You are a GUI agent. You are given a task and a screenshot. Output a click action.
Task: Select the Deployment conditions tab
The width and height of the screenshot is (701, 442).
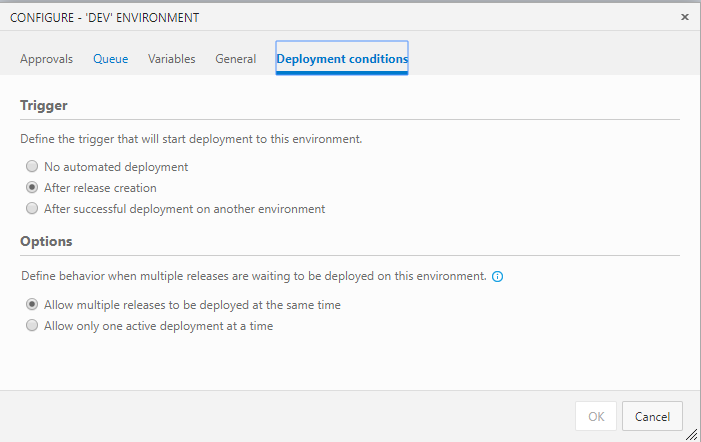tap(342, 59)
